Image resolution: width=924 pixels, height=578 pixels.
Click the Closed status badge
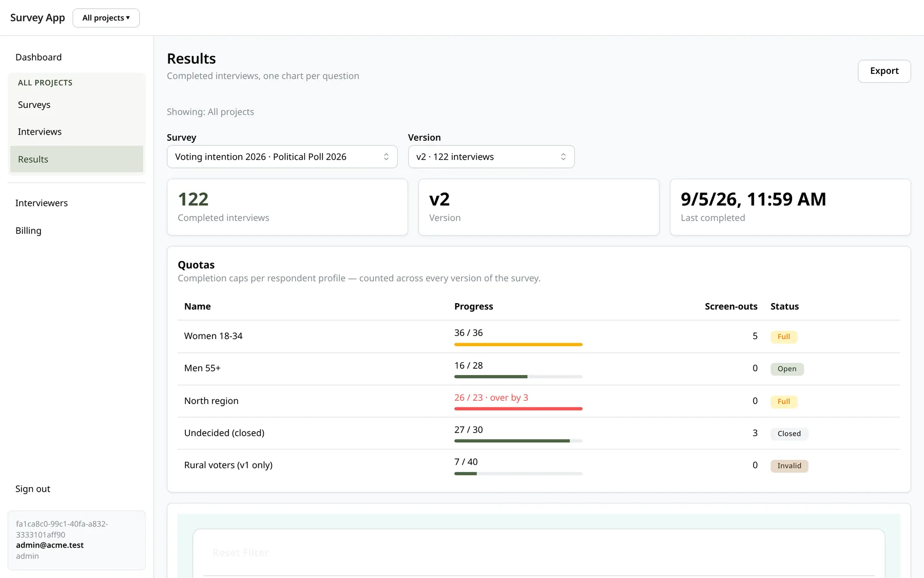[x=789, y=434]
